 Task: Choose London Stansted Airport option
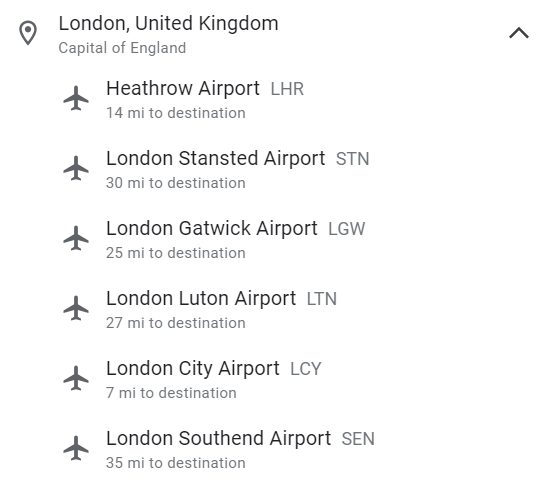[x=268, y=168]
